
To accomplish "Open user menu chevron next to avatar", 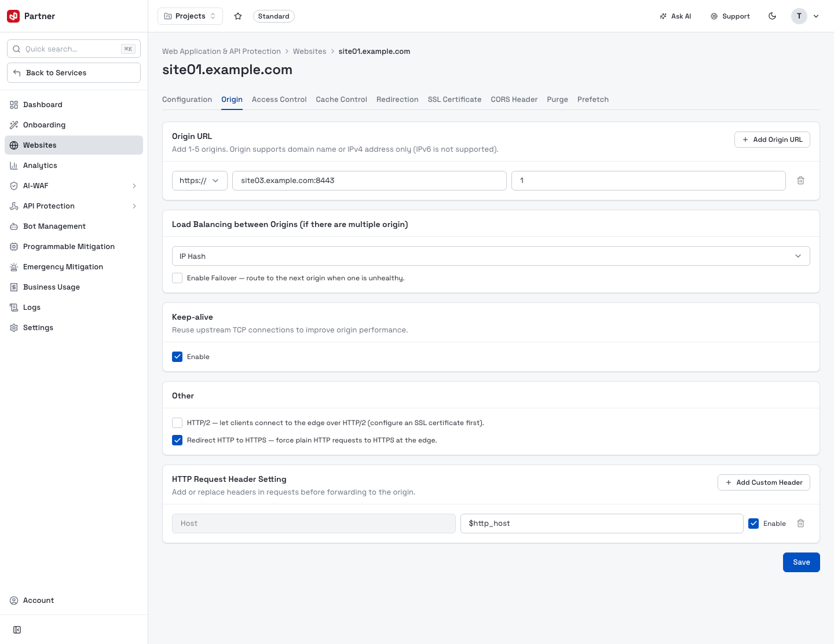I will [x=816, y=16].
